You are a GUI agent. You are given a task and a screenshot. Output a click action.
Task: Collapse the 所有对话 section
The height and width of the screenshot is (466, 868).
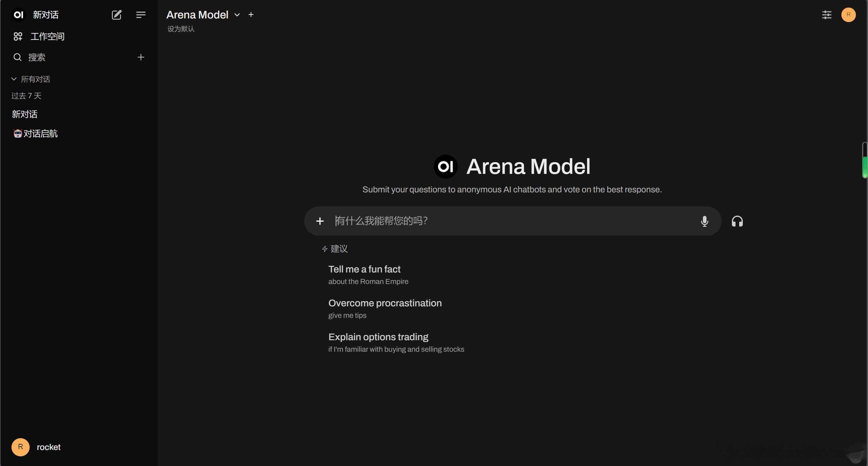(31, 79)
